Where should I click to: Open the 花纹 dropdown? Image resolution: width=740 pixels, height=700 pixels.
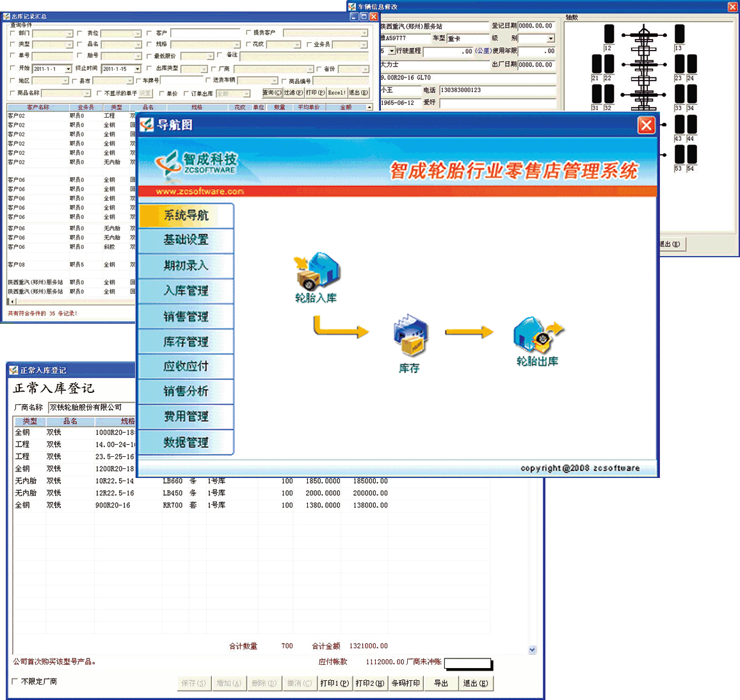point(297,45)
